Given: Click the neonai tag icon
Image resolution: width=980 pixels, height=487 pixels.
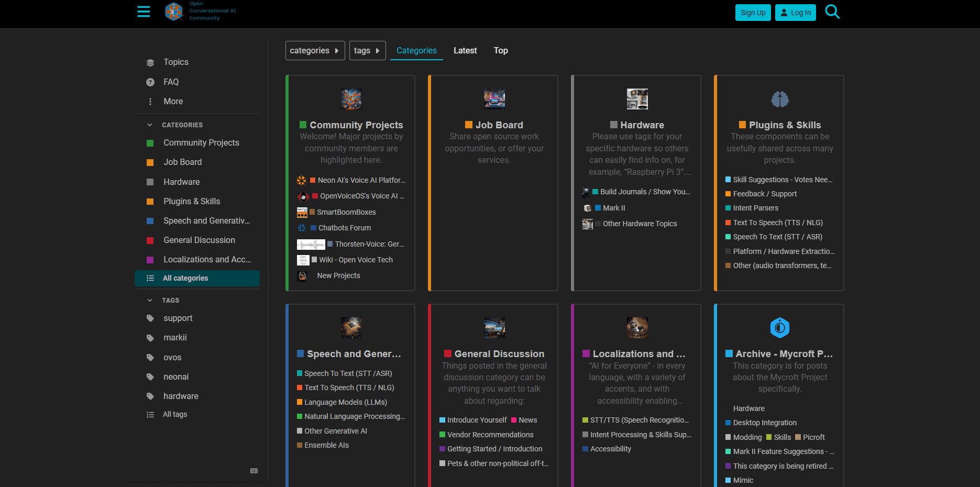Looking at the screenshot, I should (x=150, y=377).
